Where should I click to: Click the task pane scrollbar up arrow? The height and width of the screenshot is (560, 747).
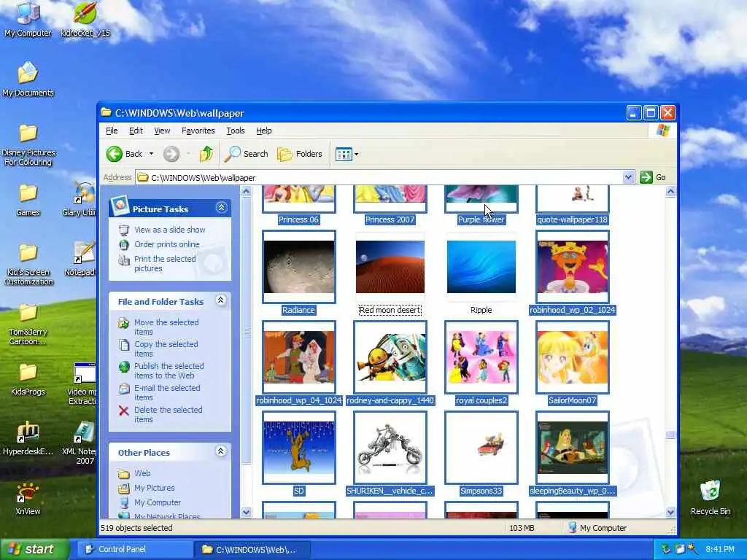click(246, 192)
